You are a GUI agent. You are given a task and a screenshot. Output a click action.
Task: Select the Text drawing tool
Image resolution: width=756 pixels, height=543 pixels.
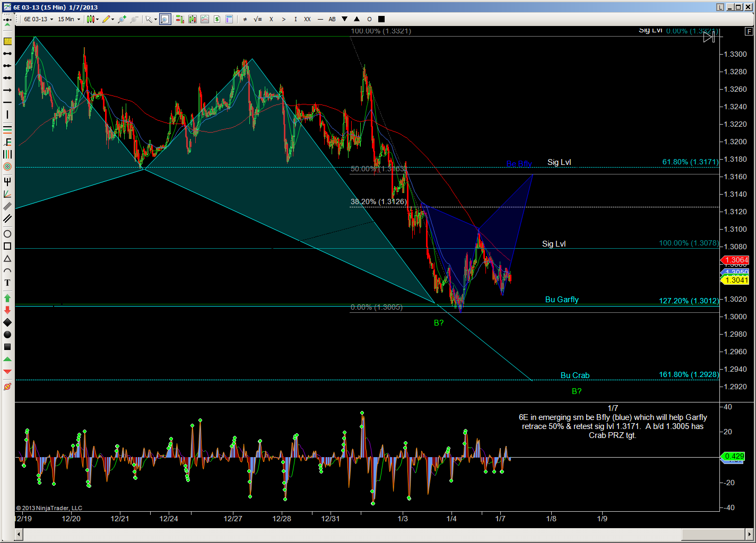pyautogui.click(x=7, y=283)
